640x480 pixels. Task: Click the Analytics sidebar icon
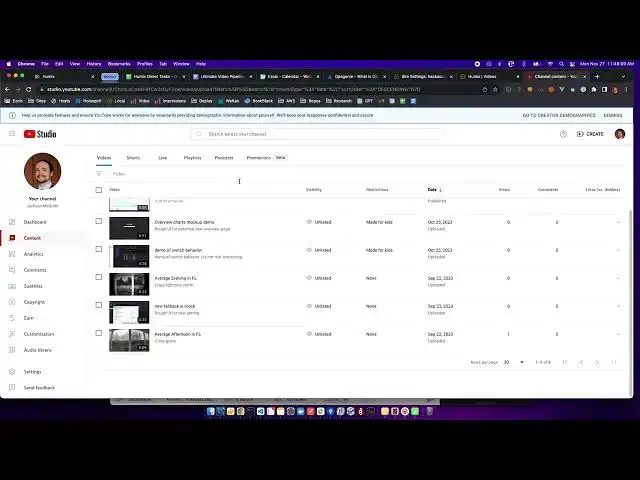12,254
